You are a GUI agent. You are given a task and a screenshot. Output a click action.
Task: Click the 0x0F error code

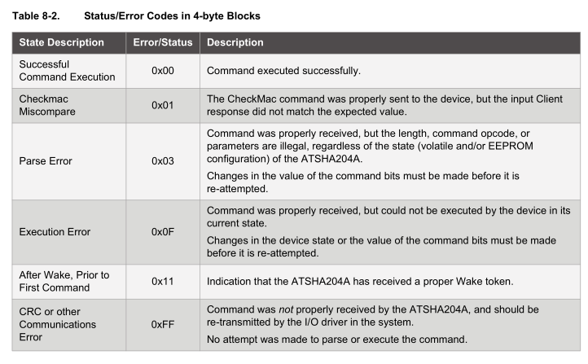(163, 232)
